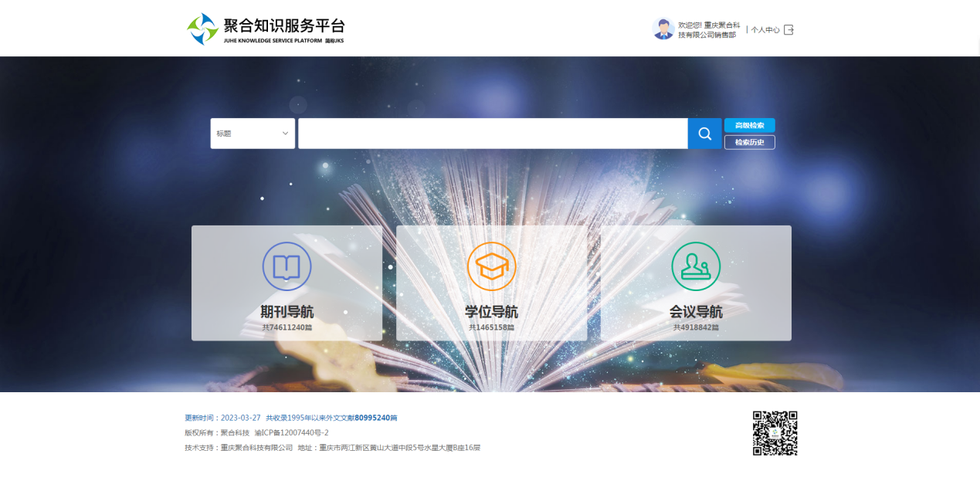
Task: Click the 学位导航 heading text
Action: click(491, 312)
